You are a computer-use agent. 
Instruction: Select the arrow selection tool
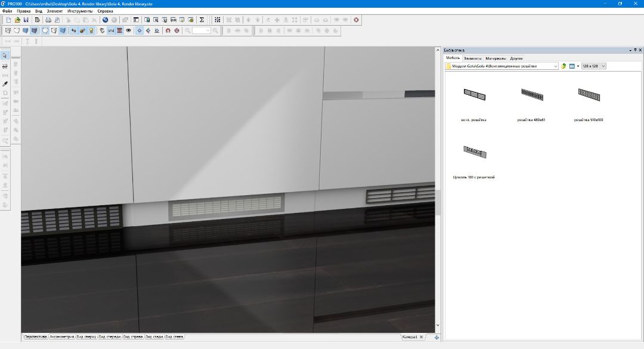[x=5, y=55]
